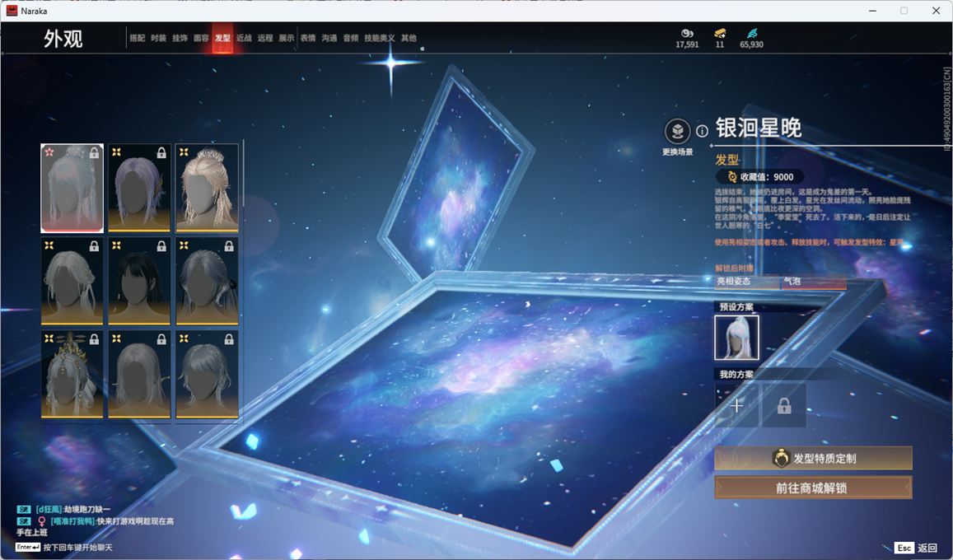Switch to the 表情 tab

(308, 38)
